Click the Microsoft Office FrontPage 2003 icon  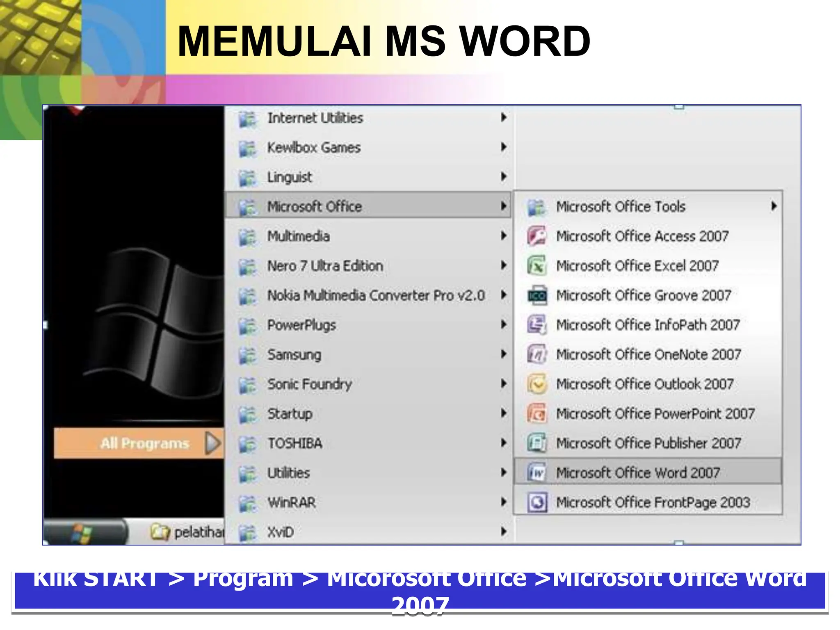pyautogui.click(x=537, y=502)
